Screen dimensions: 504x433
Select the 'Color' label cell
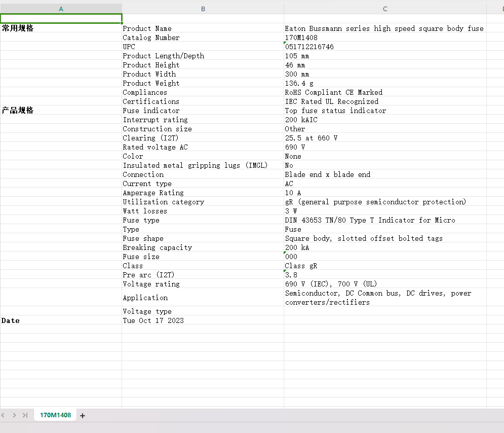pos(203,156)
